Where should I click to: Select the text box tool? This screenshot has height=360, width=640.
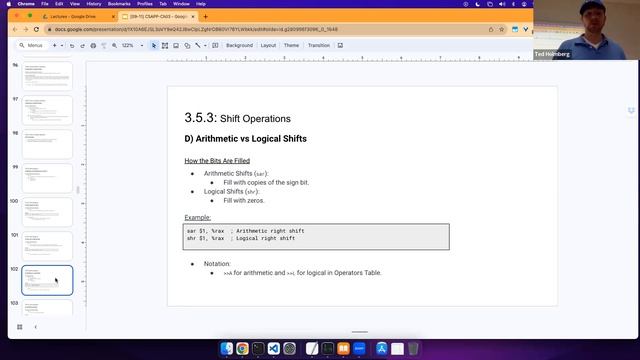tap(165, 45)
